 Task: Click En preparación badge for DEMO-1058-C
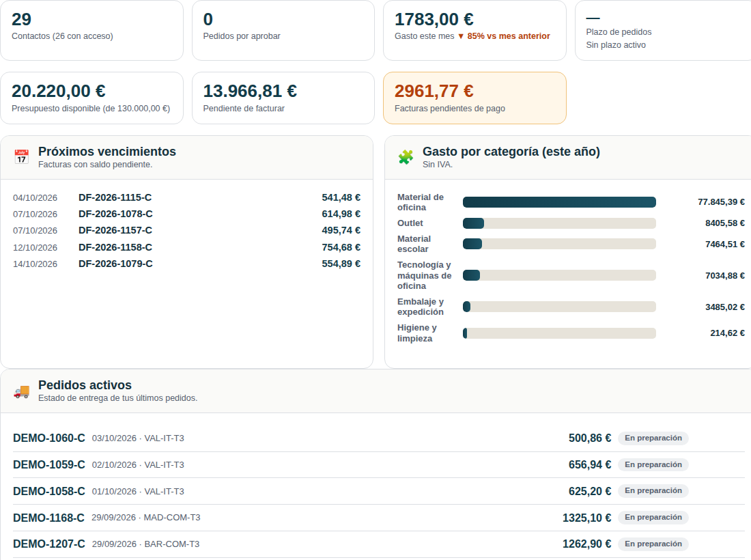(653, 490)
